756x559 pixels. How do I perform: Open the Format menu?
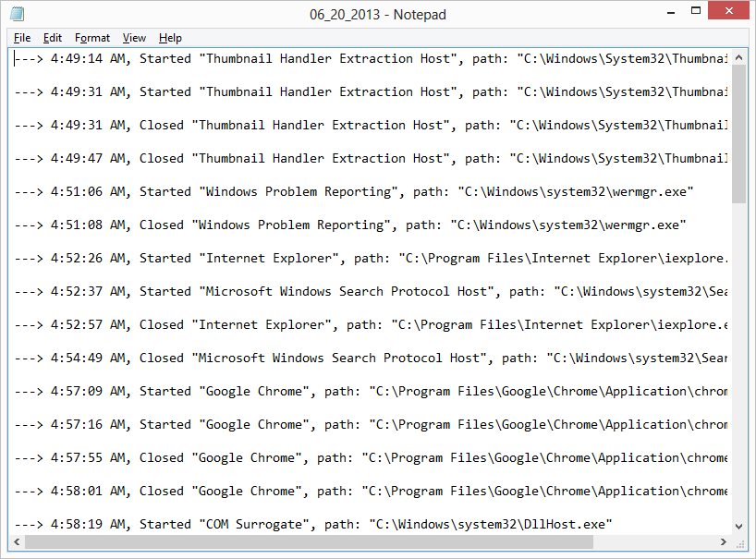pos(92,38)
